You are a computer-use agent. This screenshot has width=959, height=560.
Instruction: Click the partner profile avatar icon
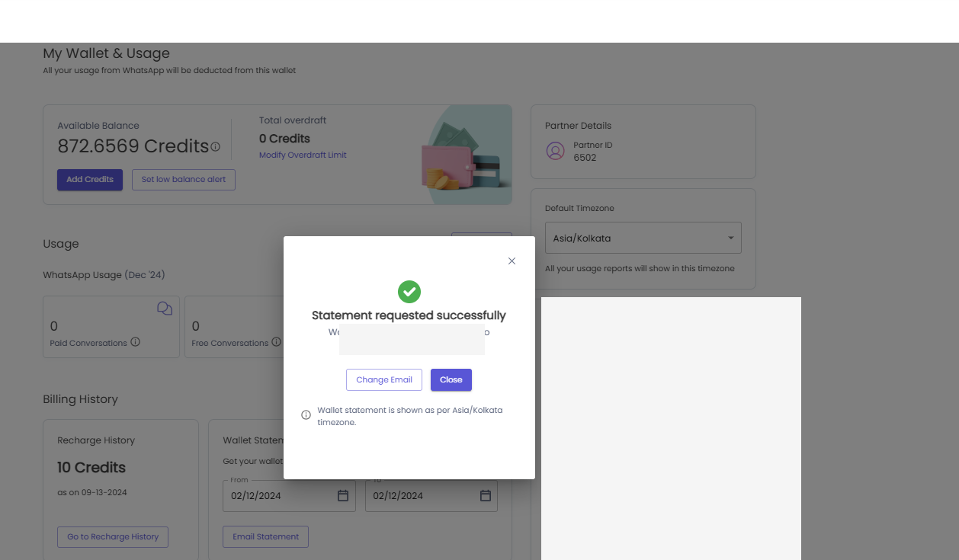tap(555, 151)
